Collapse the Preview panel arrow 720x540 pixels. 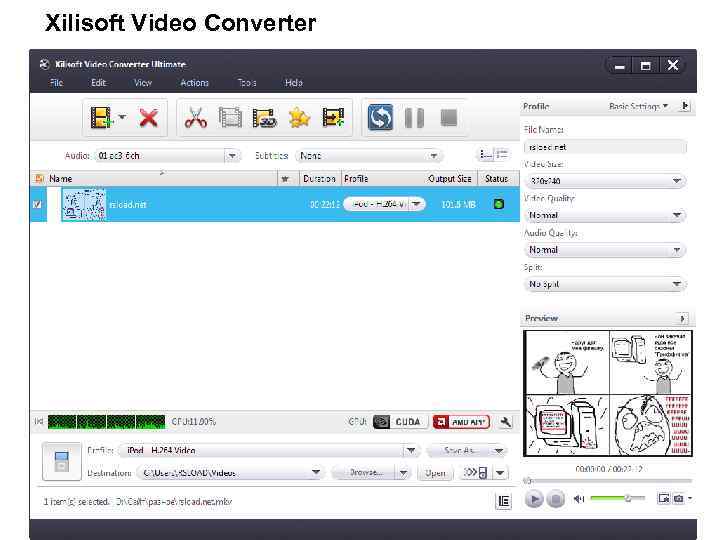pyautogui.click(x=683, y=318)
